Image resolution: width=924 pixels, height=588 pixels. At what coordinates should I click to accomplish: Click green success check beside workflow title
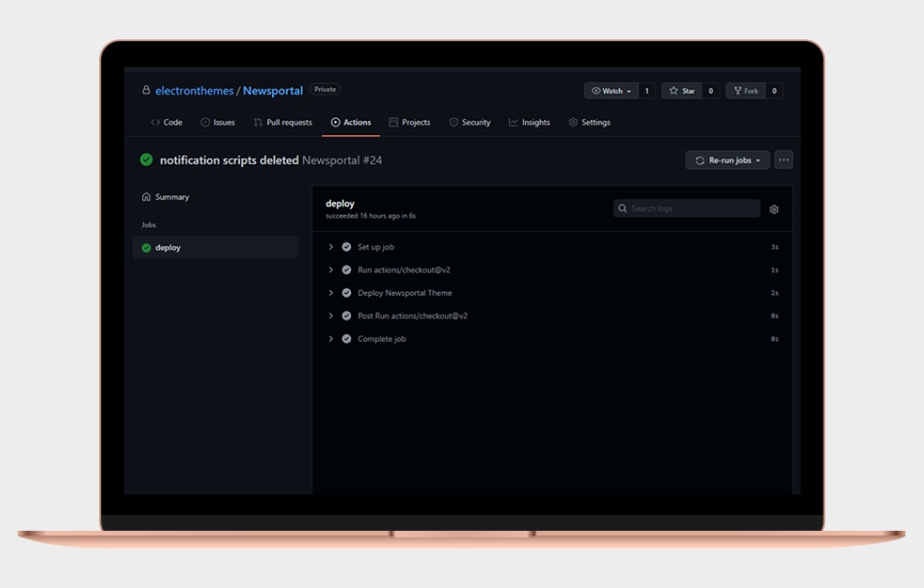point(146,160)
